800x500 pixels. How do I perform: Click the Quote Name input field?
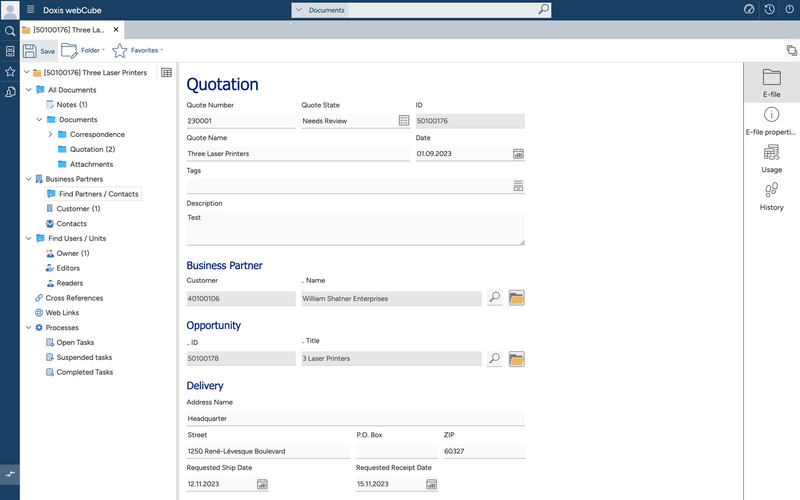(x=297, y=154)
